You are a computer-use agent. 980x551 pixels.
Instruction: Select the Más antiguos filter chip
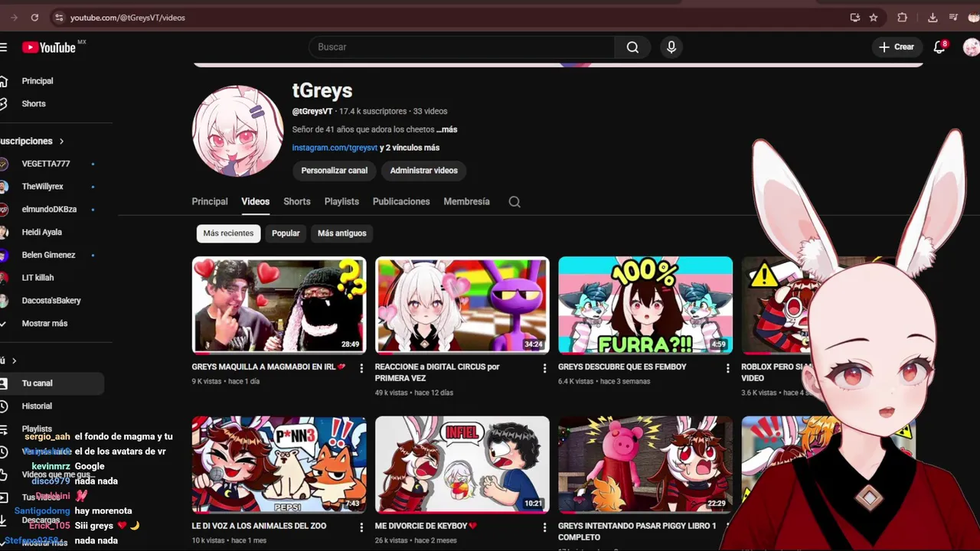click(x=342, y=233)
